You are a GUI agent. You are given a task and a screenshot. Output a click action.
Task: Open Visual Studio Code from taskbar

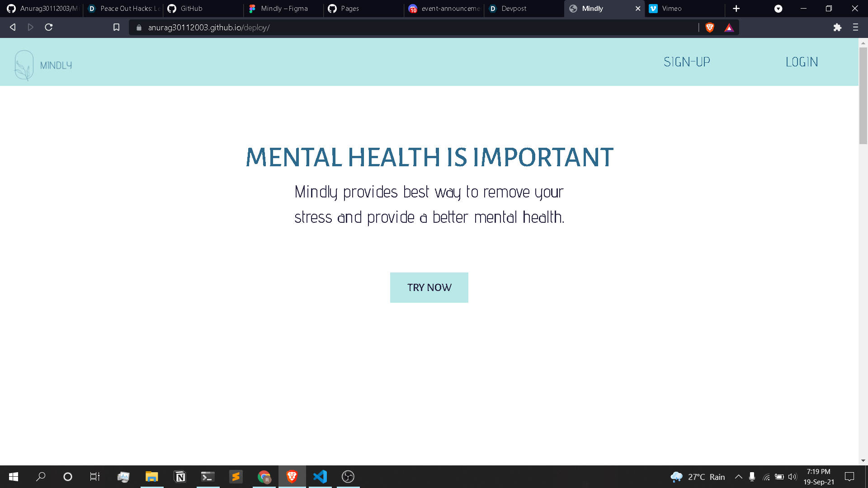[x=320, y=477]
